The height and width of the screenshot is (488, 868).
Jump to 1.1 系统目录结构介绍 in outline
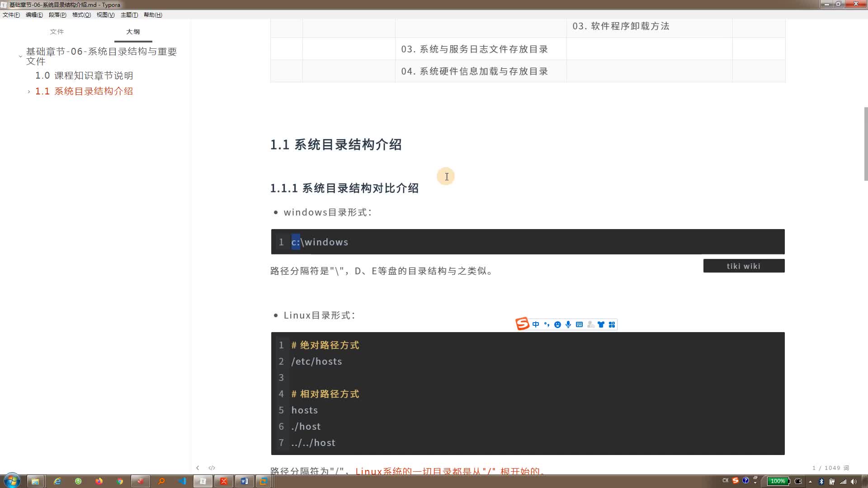(84, 91)
